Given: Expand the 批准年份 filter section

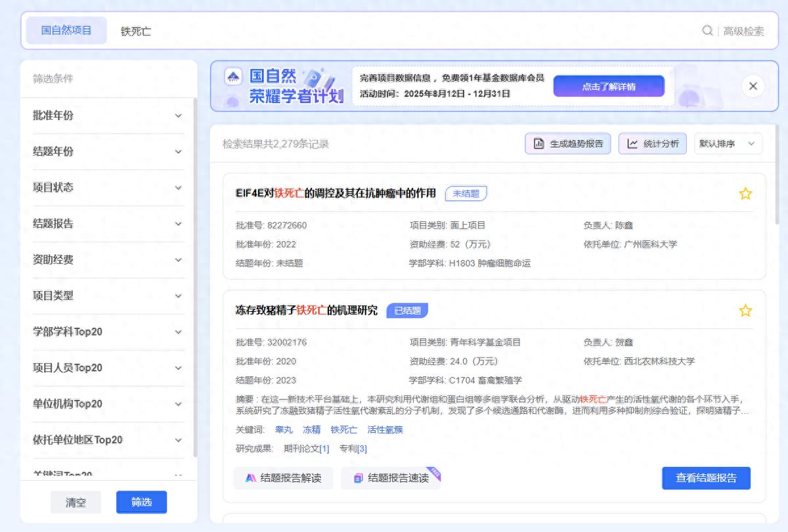Looking at the screenshot, I should 108,115.
